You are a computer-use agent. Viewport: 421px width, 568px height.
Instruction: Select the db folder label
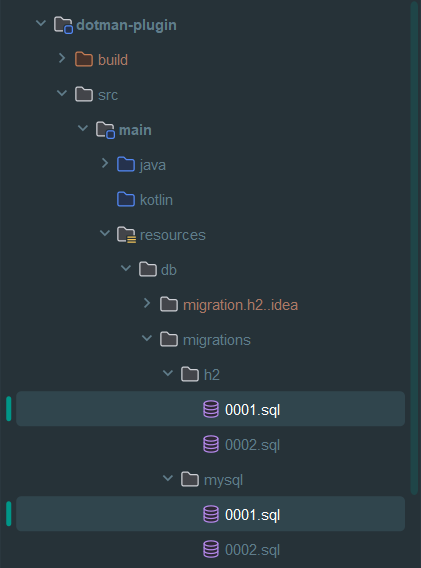169,270
